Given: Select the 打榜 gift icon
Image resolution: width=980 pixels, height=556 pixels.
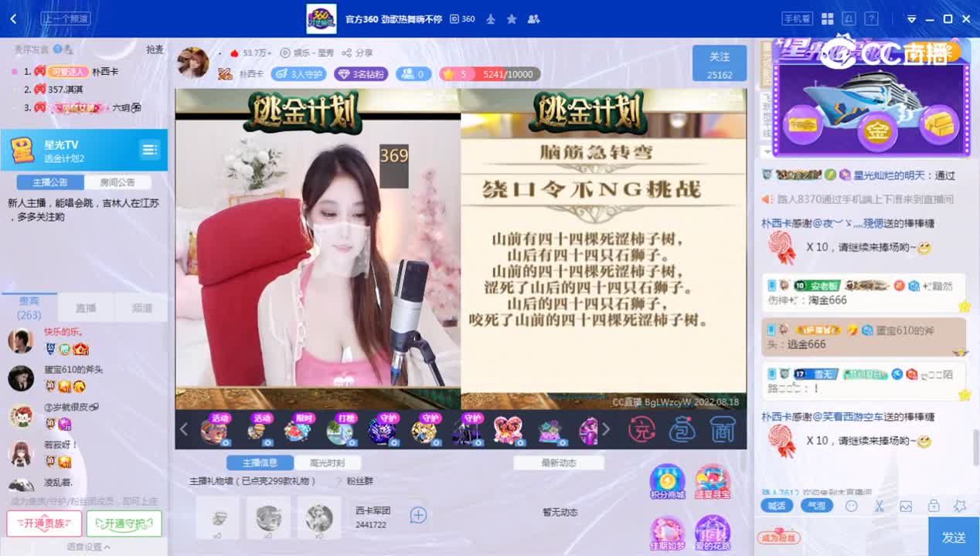Looking at the screenshot, I should 340,429.
